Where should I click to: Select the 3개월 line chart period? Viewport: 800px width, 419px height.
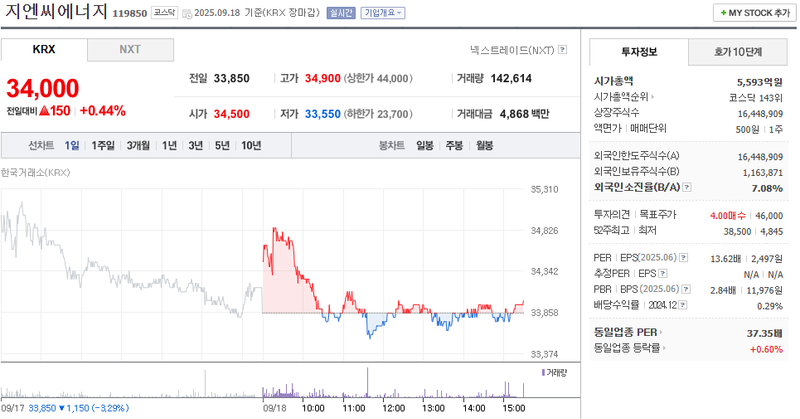click(x=138, y=145)
